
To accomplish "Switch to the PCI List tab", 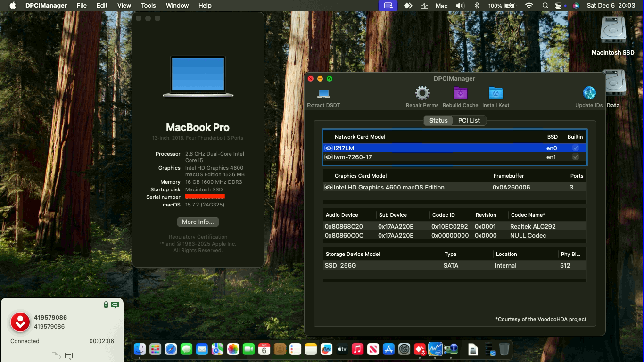I will pyautogui.click(x=469, y=121).
